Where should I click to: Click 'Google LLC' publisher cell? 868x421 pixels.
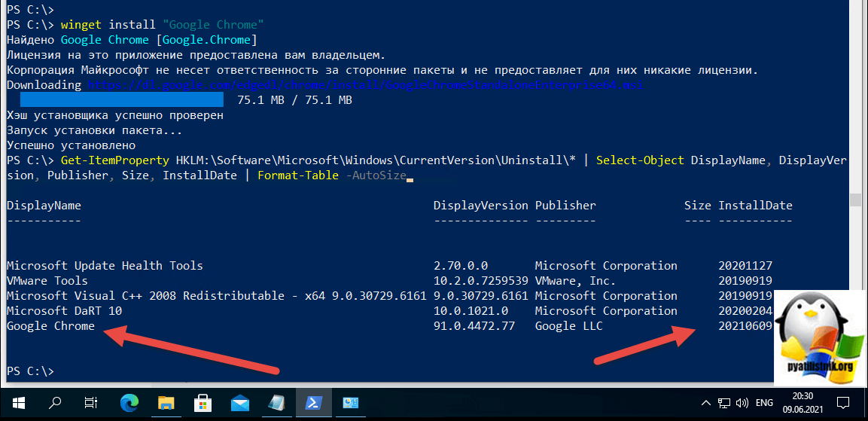click(x=569, y=326)
